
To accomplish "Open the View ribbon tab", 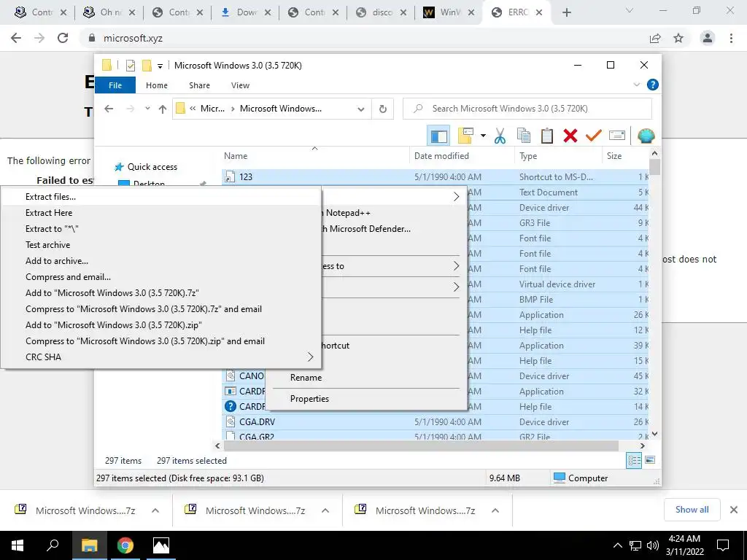I will click(240, 85).
